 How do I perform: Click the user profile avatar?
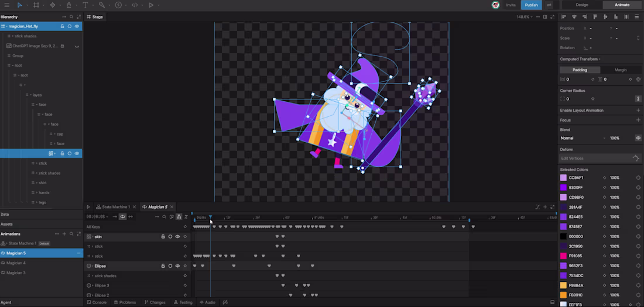click(x=496, y=5)
